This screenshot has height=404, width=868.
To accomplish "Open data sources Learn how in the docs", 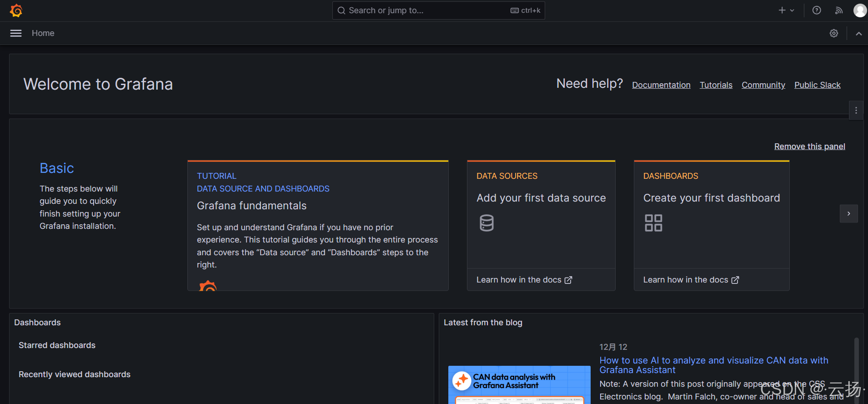I will [524, 280].
